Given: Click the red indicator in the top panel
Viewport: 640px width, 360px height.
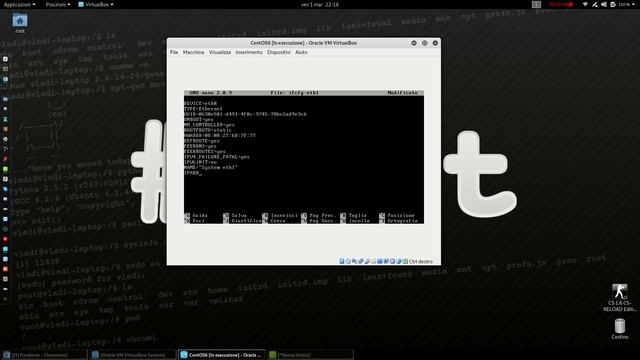Looking at the screenshot, I should click(561, 4).
